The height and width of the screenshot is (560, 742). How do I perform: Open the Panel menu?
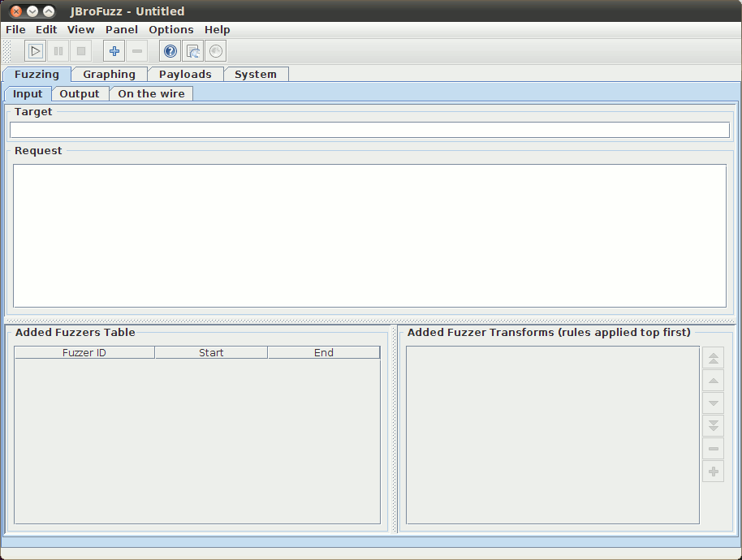click(x=122, y=29)
